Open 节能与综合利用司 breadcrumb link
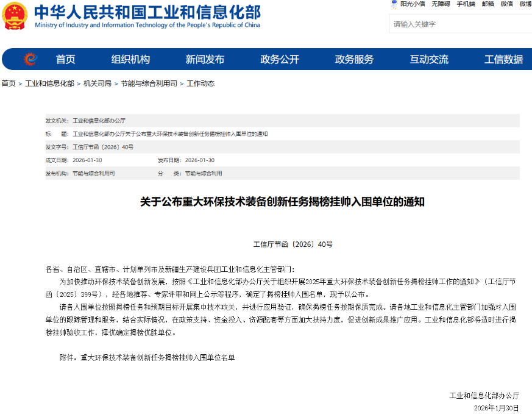Screen dimensions: 532x414 click(149, 84)
